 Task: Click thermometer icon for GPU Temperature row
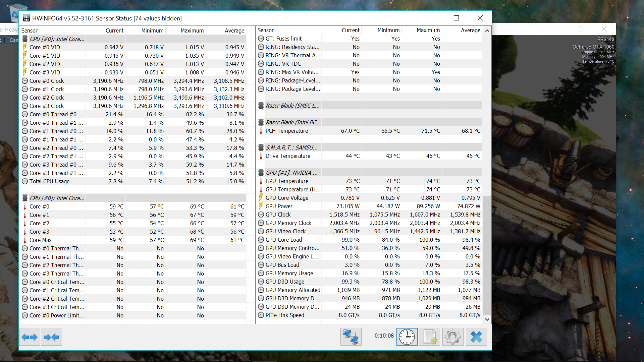pyautogui.click(x=261, y=181)
